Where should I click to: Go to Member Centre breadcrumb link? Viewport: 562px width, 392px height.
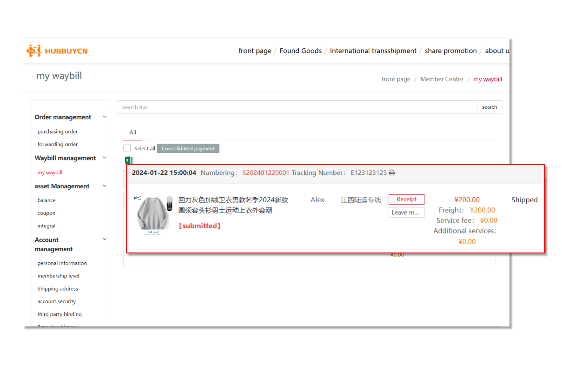pyautogui.click(x=442, y=79)
